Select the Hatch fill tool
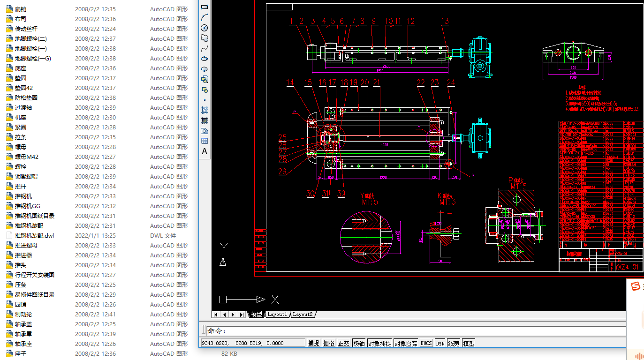 [x=205, y=110]
